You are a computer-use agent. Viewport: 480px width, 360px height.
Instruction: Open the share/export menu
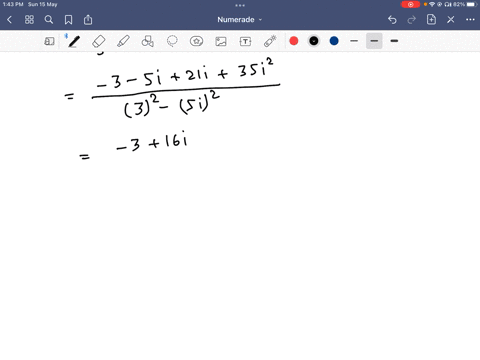[x=88, y=20]
